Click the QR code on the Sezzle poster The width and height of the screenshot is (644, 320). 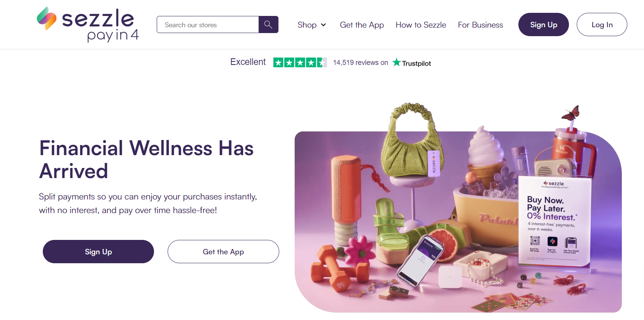click(x=535, y=241)
